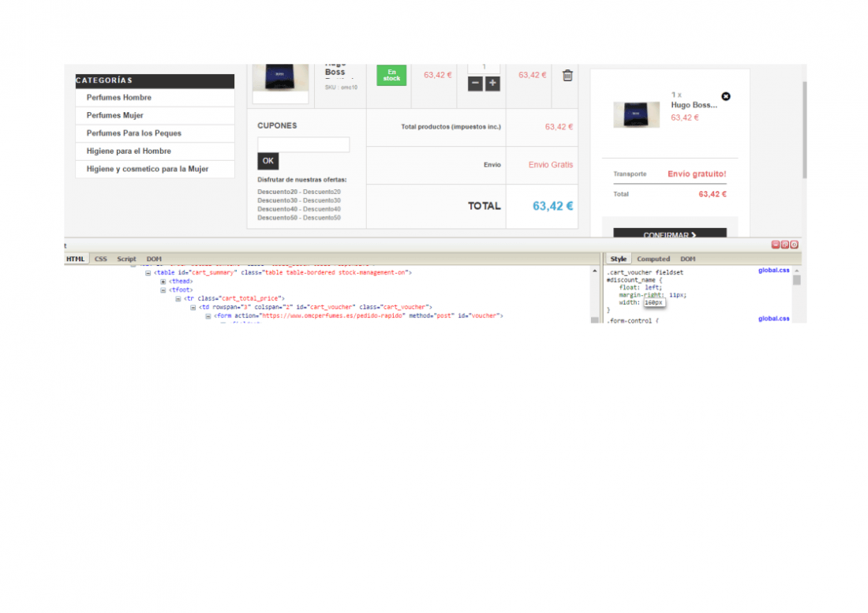Open Higiene para el Hombre category

pos(129,151)
